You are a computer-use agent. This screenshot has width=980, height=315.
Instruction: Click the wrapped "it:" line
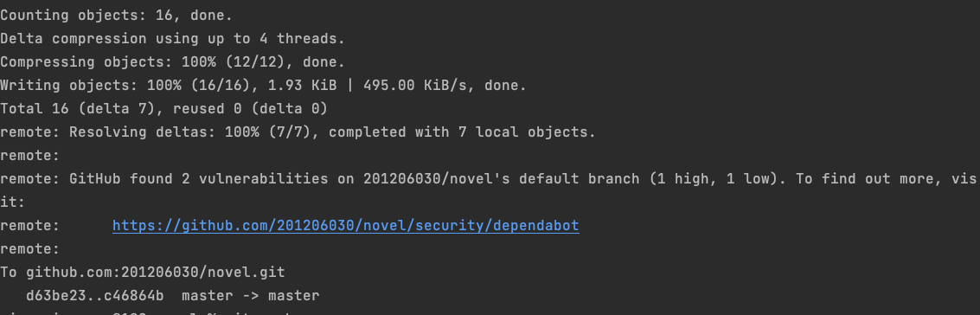coord(12,202)
